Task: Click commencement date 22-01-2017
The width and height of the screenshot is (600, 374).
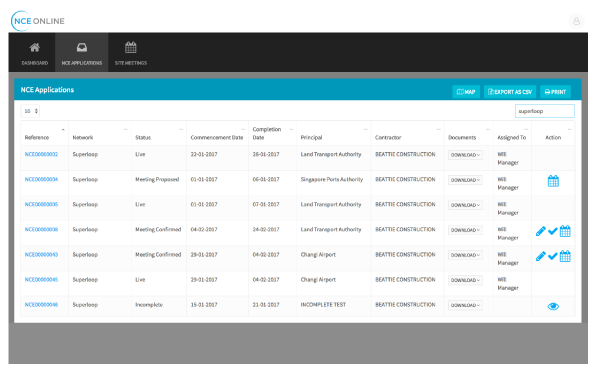Action: (x=204, y=154)
